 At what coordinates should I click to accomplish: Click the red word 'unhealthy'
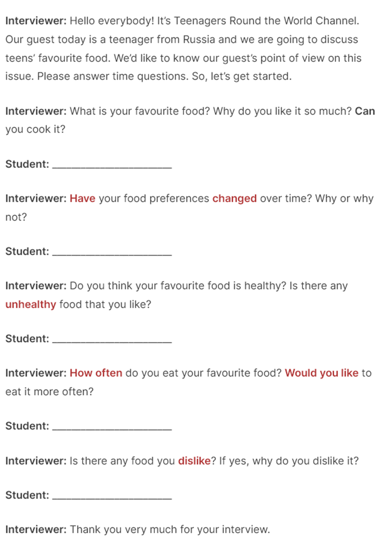[31, 304]
